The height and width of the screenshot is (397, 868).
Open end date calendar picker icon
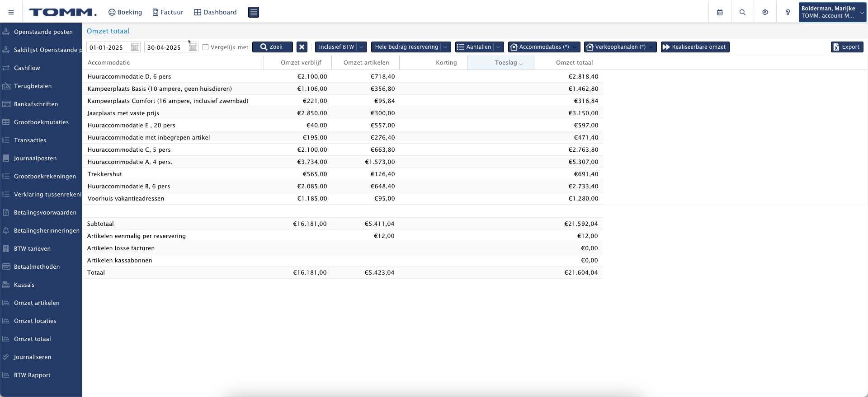pyautogui.click(x=193, y=47)
